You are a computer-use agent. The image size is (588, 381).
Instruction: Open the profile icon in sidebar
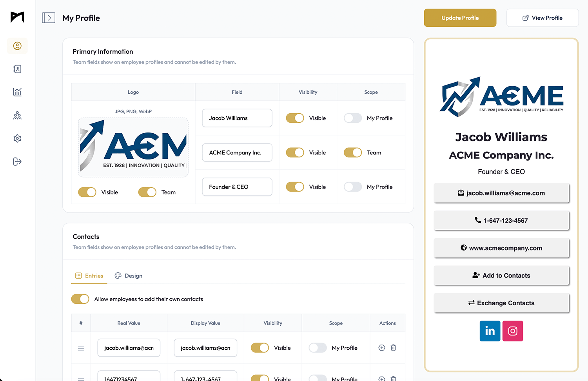point(17,46)
